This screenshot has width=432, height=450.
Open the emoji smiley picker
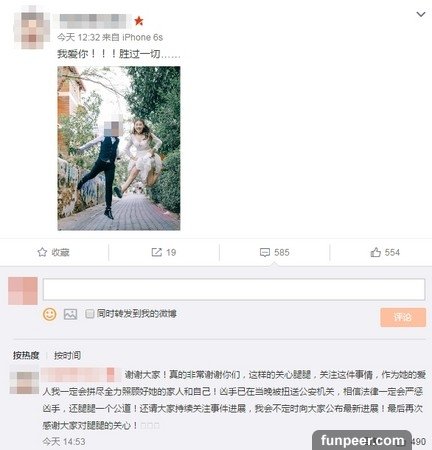pos(50,314)
